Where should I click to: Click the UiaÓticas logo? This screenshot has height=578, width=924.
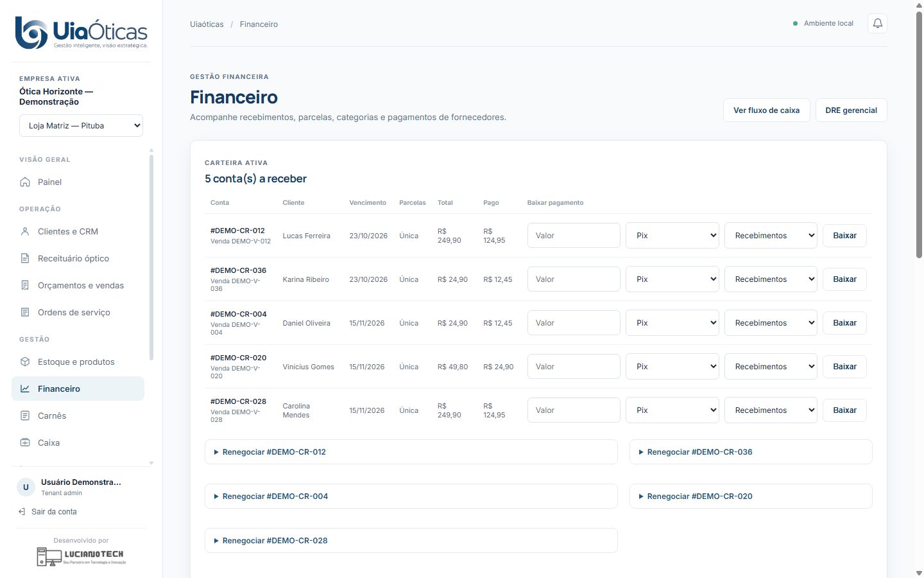coord(81,33)
